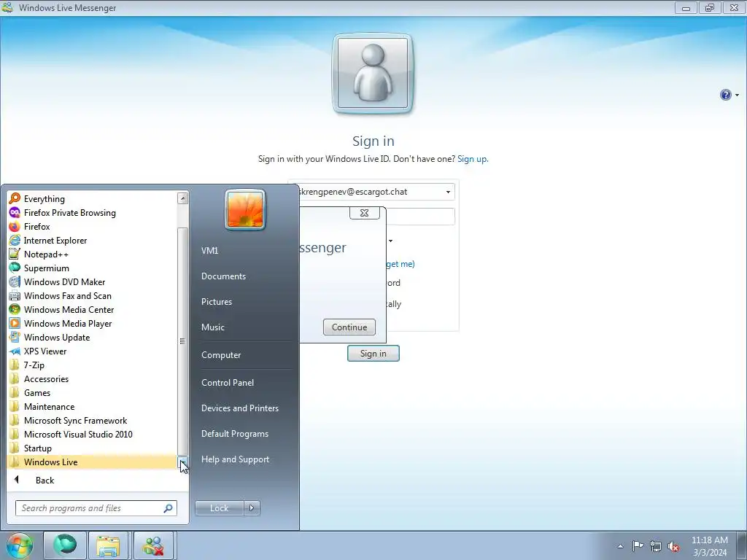Image resolution: width=747 pixels, height=560 pixels.
Task: Open the taskbar clock and date
Action: pos(709,546)
